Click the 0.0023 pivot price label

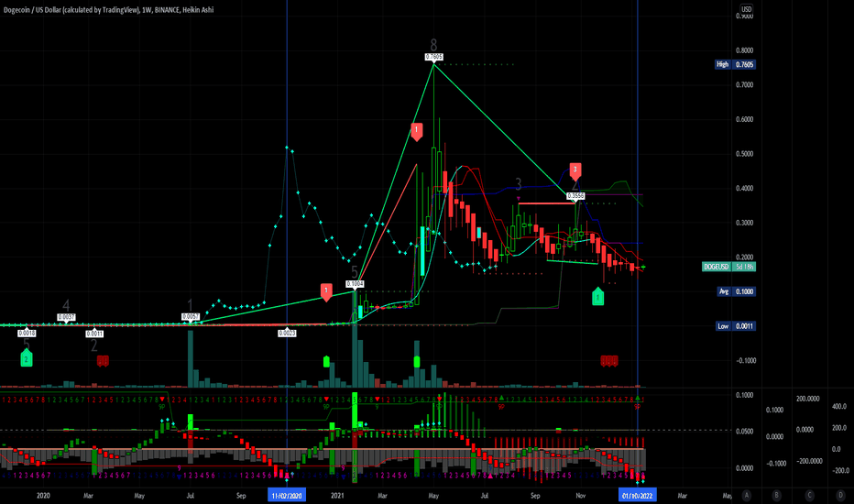(287, 333)
